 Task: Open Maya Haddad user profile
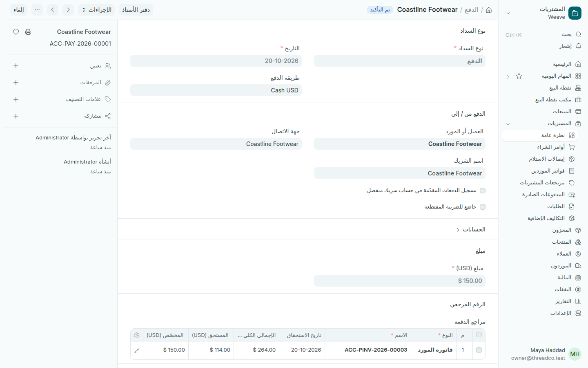tap(546, 354)
